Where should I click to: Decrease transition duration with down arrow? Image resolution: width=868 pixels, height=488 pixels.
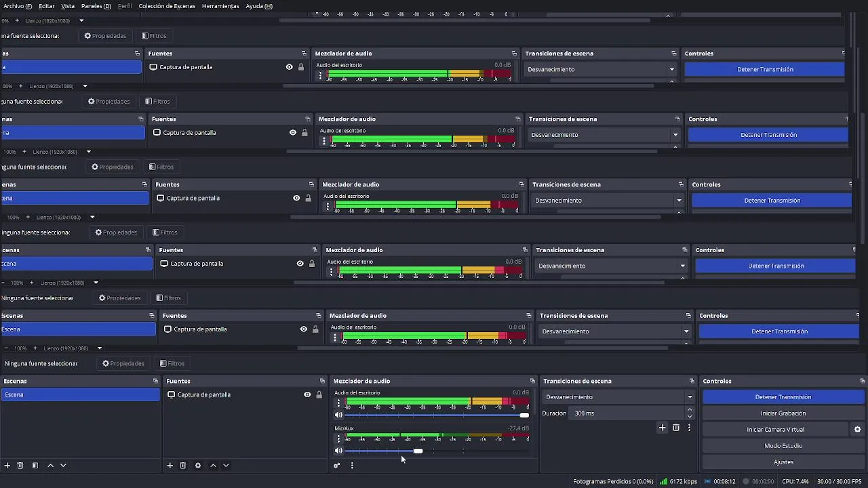[690, 416]
